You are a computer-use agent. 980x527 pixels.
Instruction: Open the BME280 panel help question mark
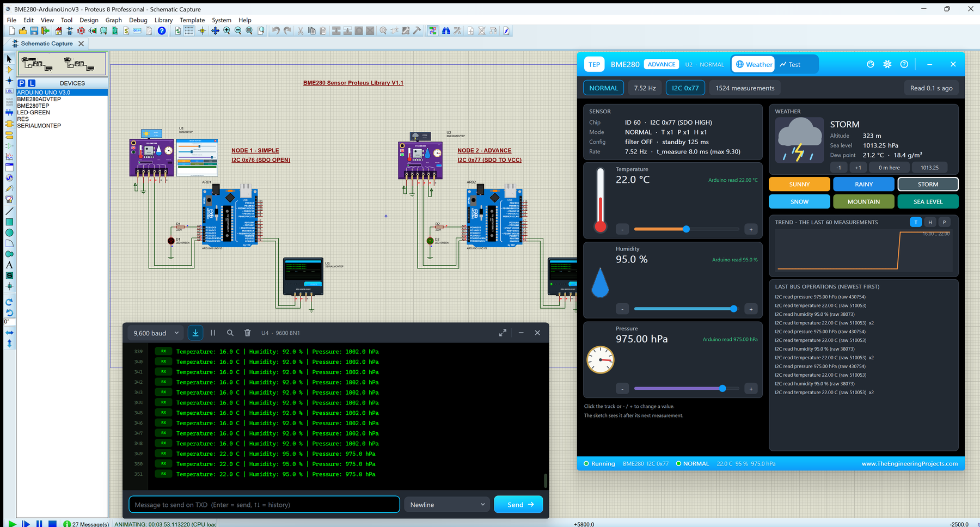[904, 64]
